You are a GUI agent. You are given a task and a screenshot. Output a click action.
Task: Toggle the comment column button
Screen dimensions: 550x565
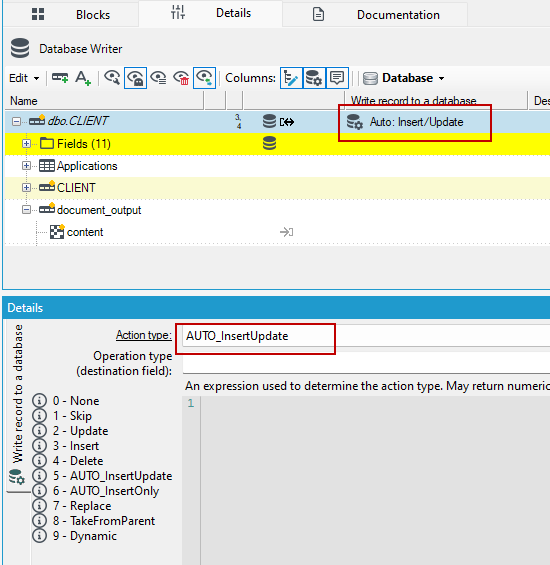tap(337, 78)
